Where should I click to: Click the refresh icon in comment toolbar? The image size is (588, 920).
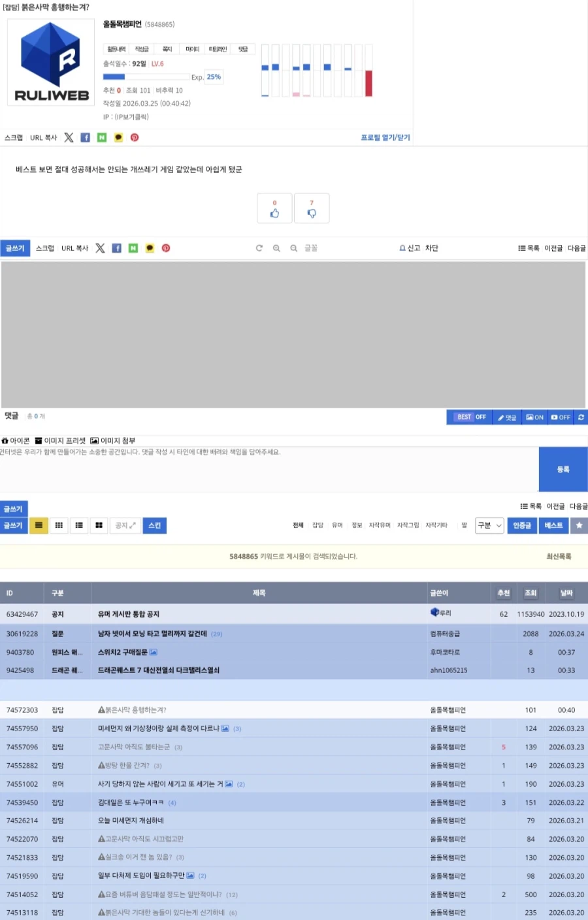tap(581, 417)
